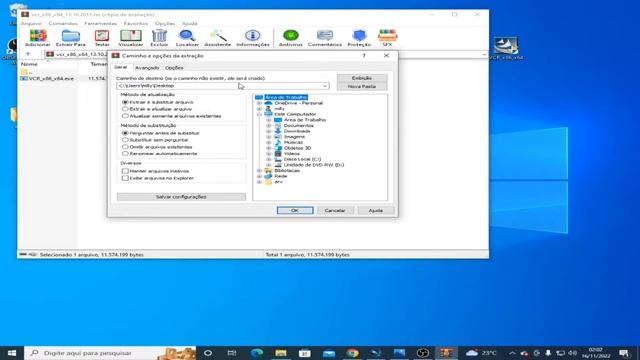Expand the Downloads tree node

(269, 131)
